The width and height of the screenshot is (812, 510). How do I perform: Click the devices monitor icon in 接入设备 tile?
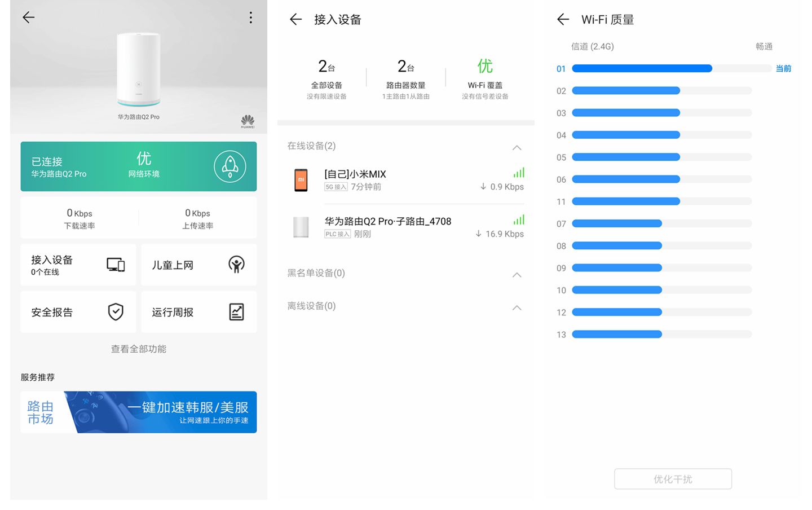(116, 265)
